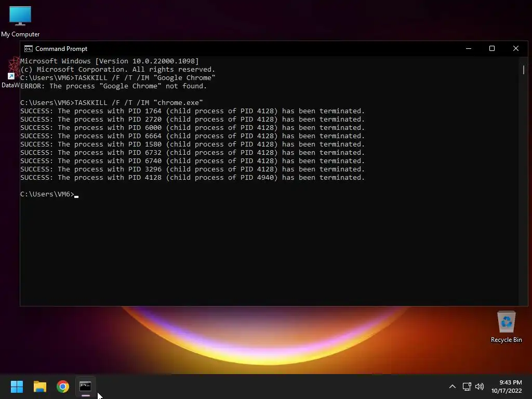Click the My Computer icon label
Screen dimensions: 532x399
click(20, 34)
